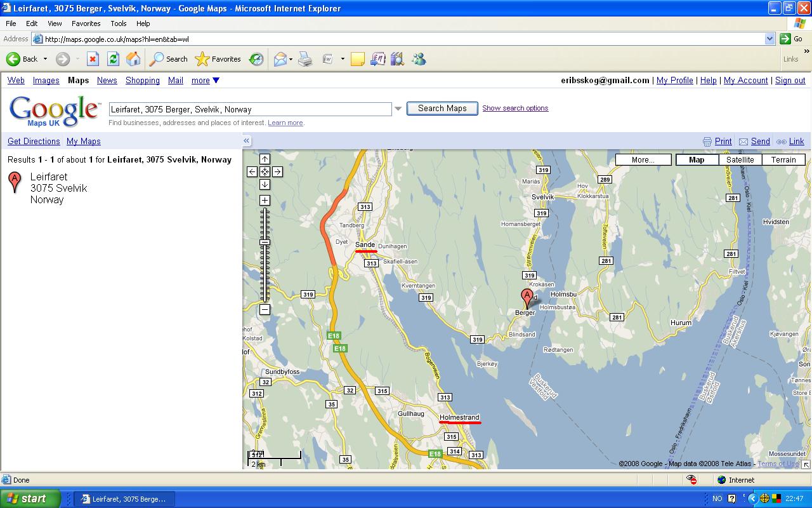Switch to Terrain view
The height and width of the screenshot is (508, 812).
point(783,160)
